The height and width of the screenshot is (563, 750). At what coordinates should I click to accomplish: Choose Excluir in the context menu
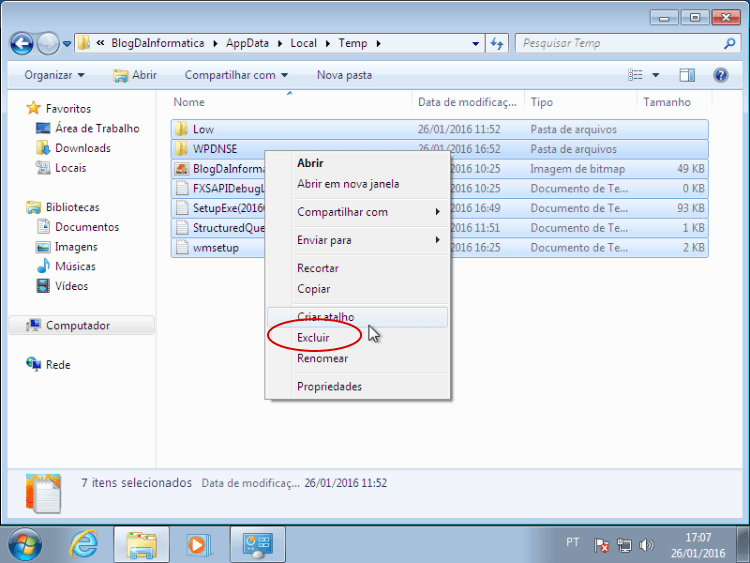[x=313, y=338]
